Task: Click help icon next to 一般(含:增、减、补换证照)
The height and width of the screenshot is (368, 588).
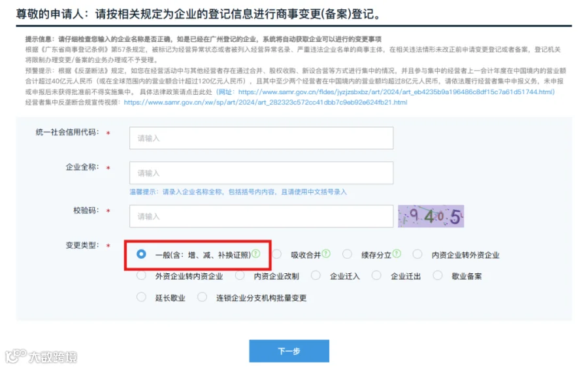Action: [x=255, y=254]
